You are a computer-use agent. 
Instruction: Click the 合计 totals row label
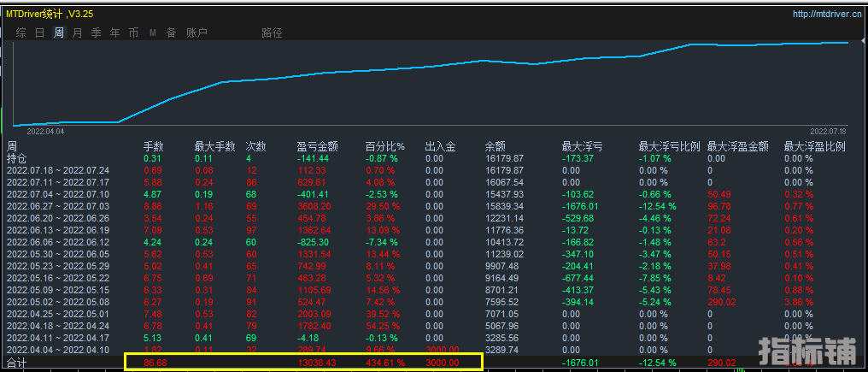click(17, 363)
